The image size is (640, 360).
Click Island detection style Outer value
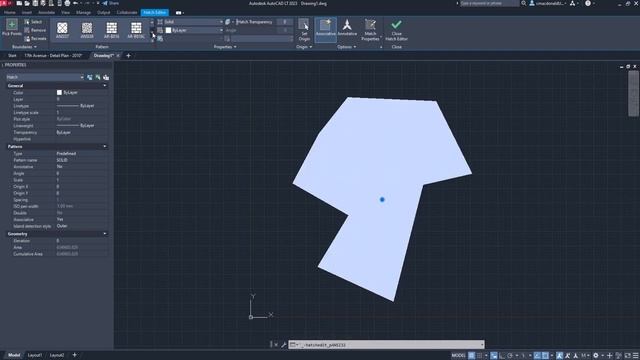click(x=62, y=226)
